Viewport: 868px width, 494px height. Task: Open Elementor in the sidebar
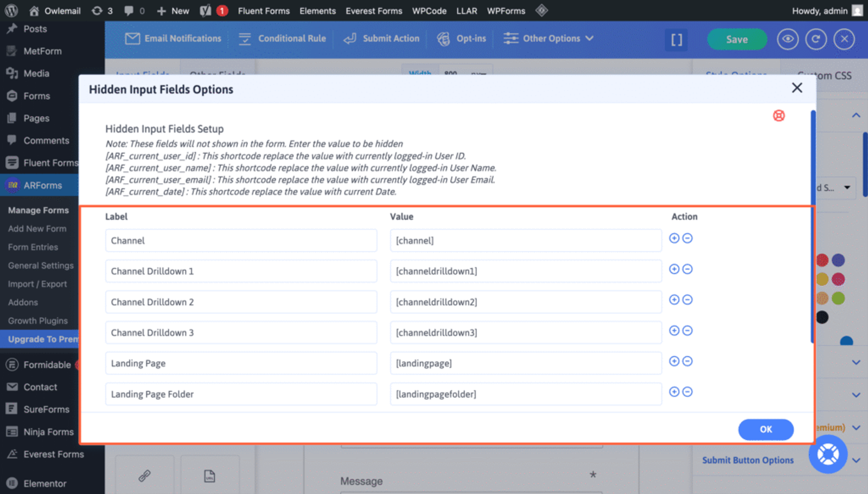coord(44,484)
